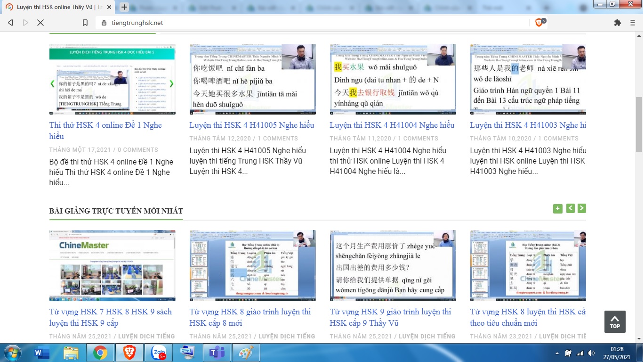Open thumbnail for Thi thử HSK 4 Đề 1
Image resolution: width=644 pixels, height=362 pixels.
(x=113, y=79)
